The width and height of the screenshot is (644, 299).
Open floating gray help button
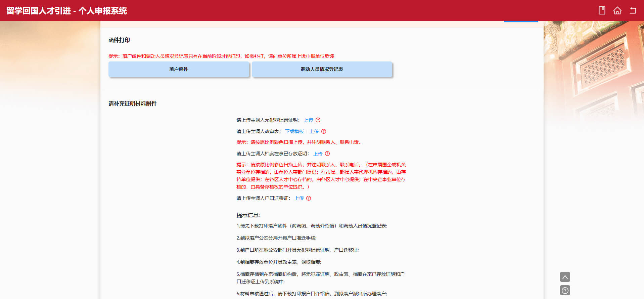(x=565, y=290)
